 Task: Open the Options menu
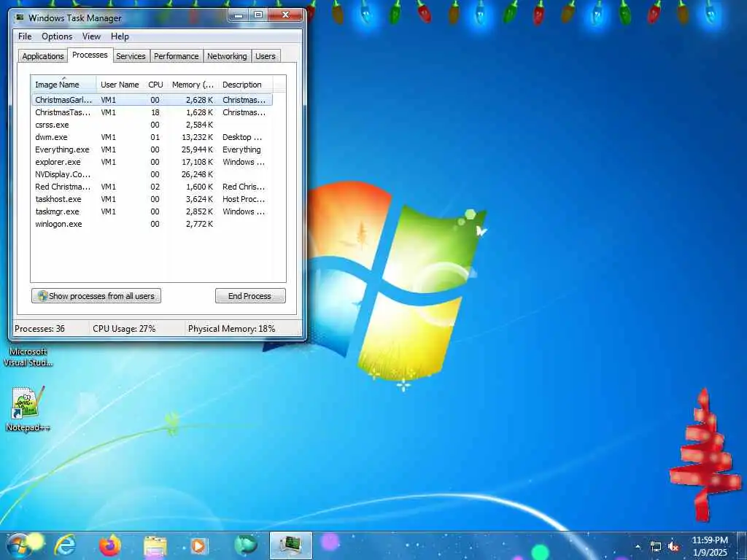[x=57, y=36]
